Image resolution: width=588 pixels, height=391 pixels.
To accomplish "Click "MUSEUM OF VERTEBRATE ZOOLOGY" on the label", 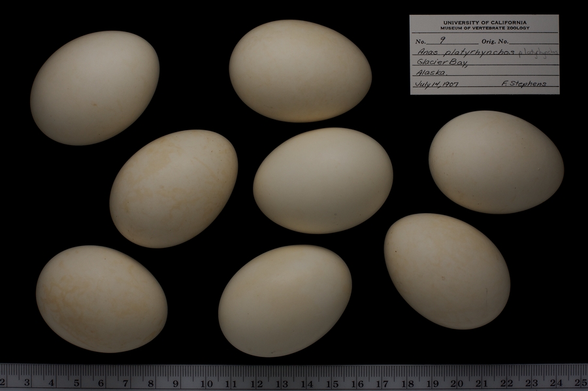I will pos(485,28).
